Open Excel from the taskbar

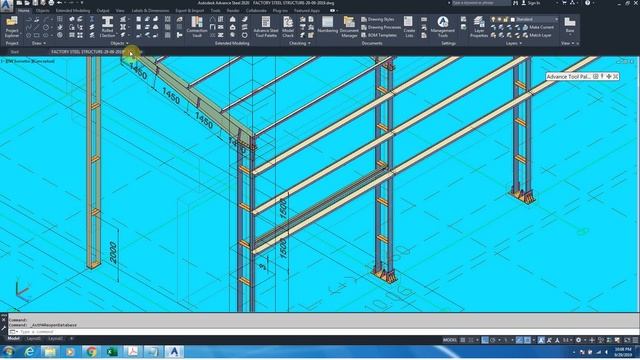(112, 351)
